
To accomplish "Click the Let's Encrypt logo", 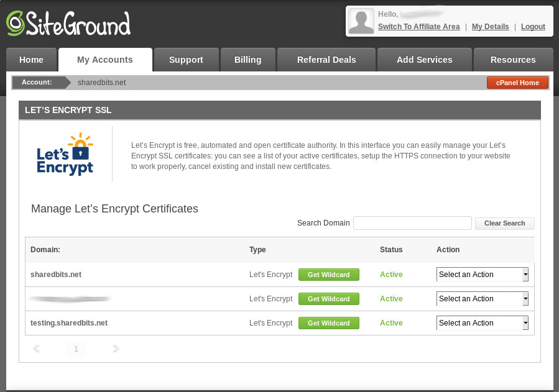I will tap(65, 154).
